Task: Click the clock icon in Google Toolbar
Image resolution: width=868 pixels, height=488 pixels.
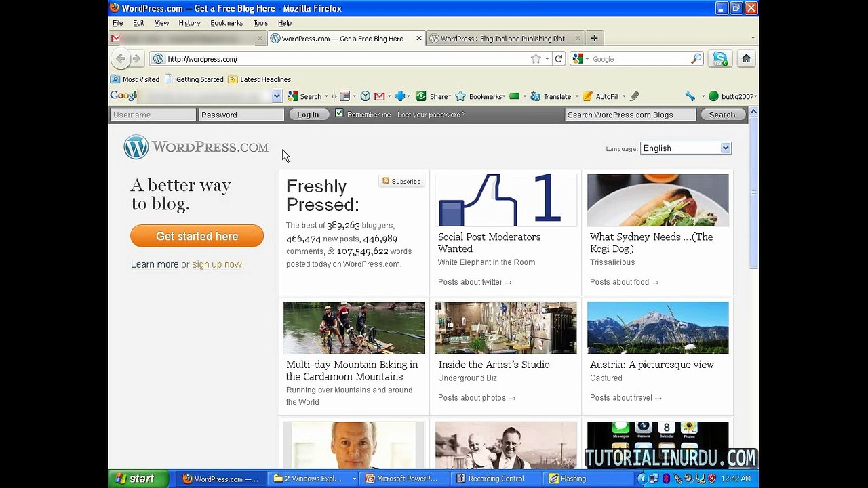Action: [366, 96]
